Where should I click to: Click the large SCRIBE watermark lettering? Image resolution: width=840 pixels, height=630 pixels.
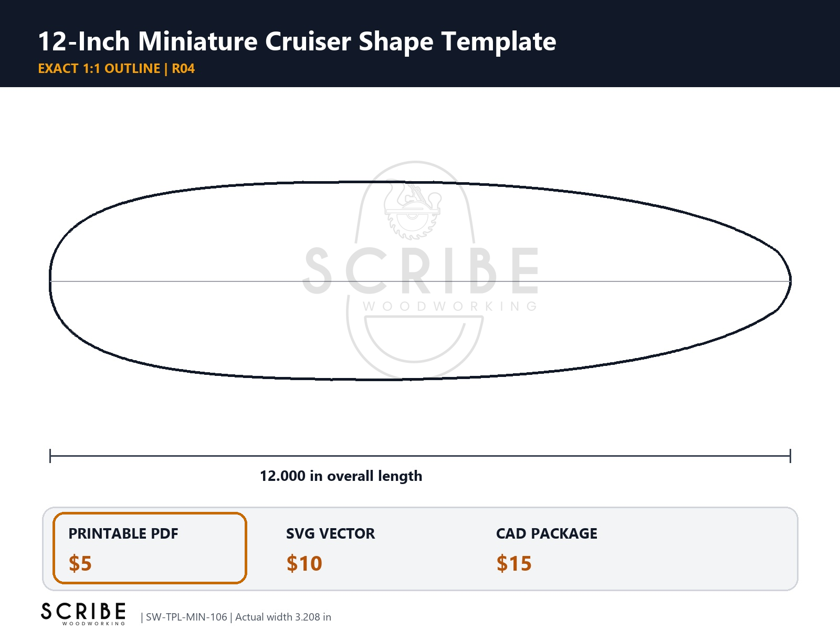click(x=421, y=271)
